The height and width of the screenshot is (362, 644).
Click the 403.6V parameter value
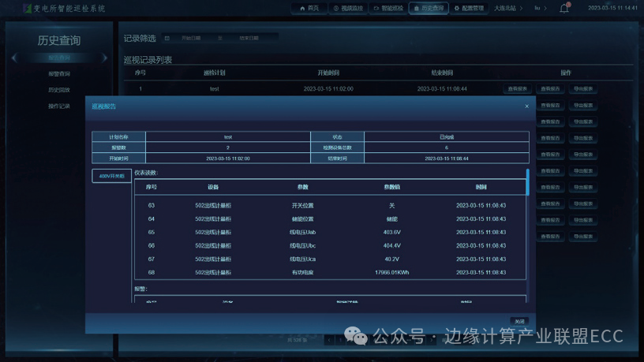point(391,233)
